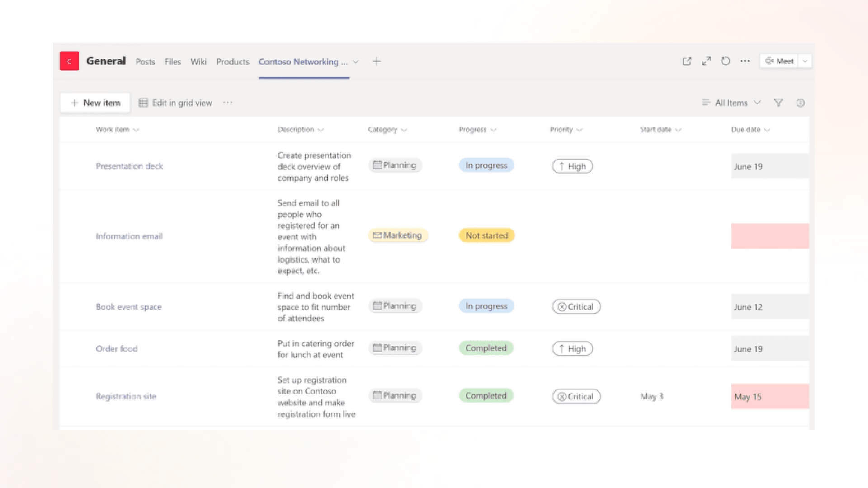Click Edit in grid view
This screenshot has width=868, height=488.
point(175,103)
